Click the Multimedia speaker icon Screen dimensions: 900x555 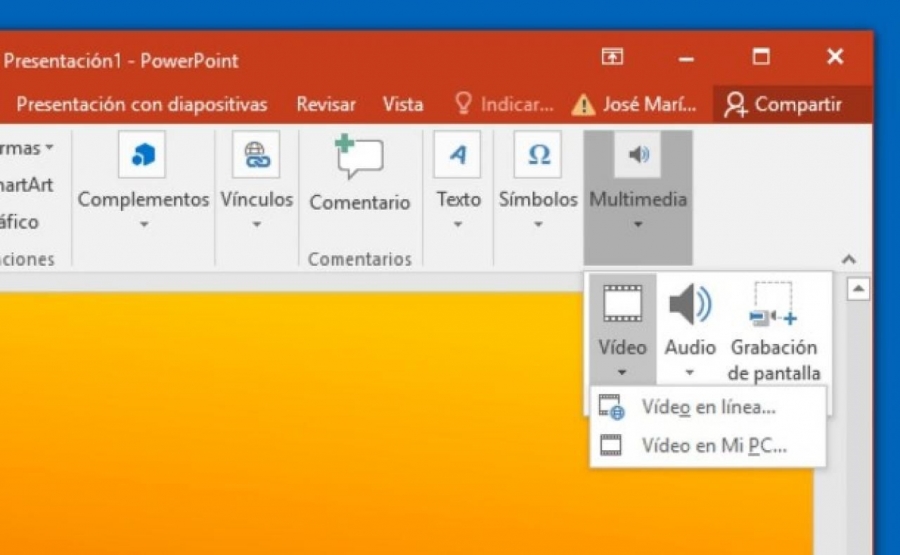point(638,154)
